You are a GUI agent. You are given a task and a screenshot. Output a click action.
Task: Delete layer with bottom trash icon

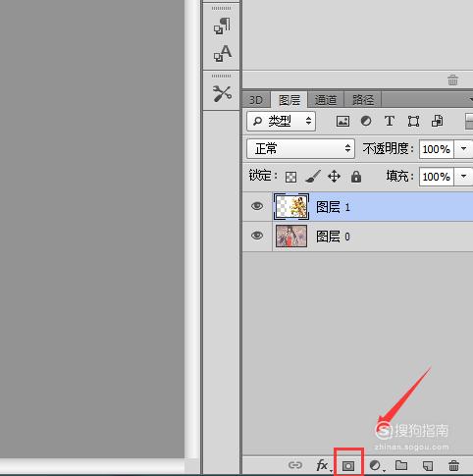coord(453,465)
